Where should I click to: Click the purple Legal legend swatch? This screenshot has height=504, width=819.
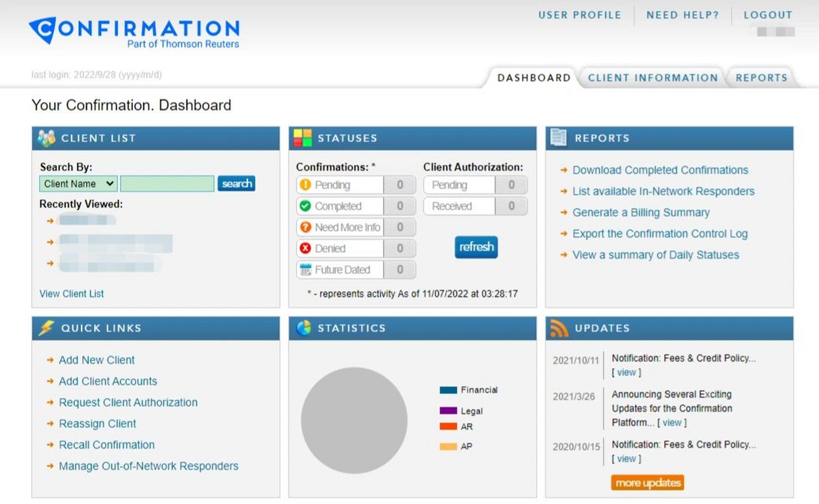[x=448, y=411]
